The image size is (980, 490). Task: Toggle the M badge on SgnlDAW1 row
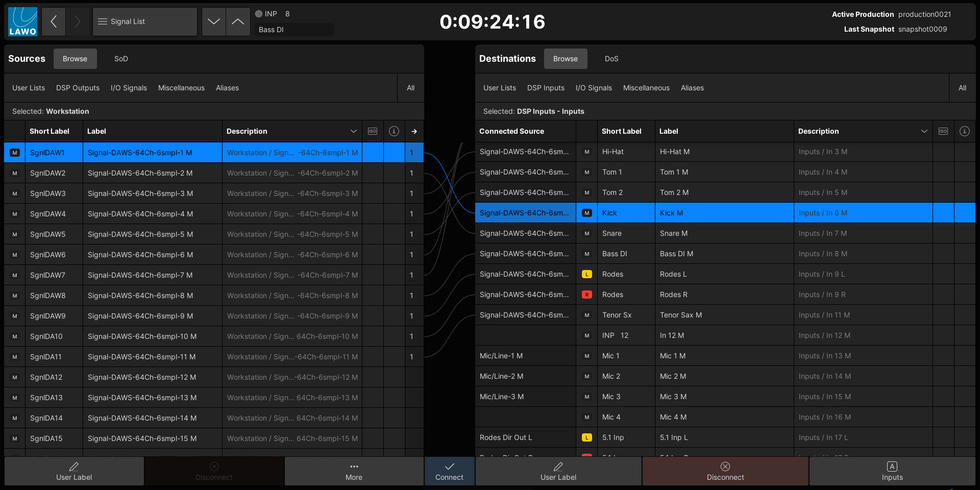[14, 152]
